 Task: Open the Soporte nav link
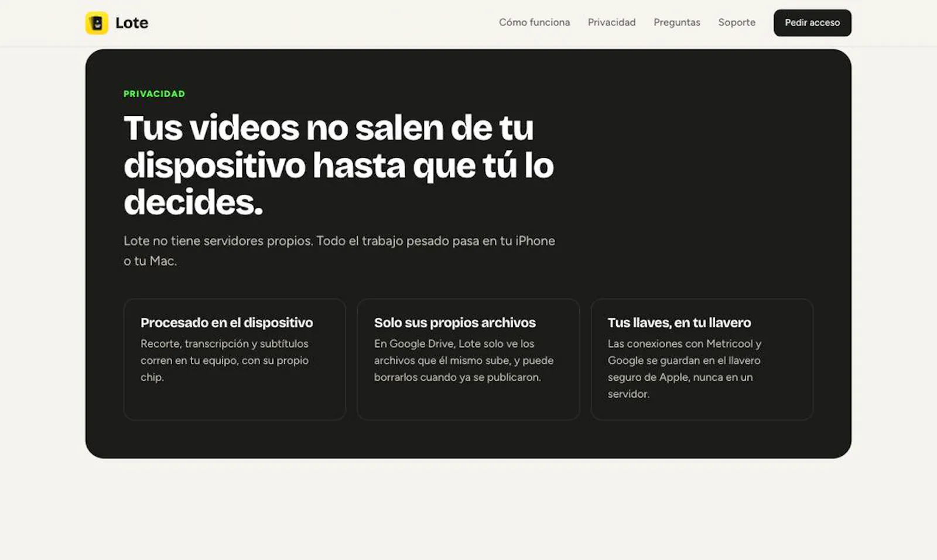click(x=737, y=22)
